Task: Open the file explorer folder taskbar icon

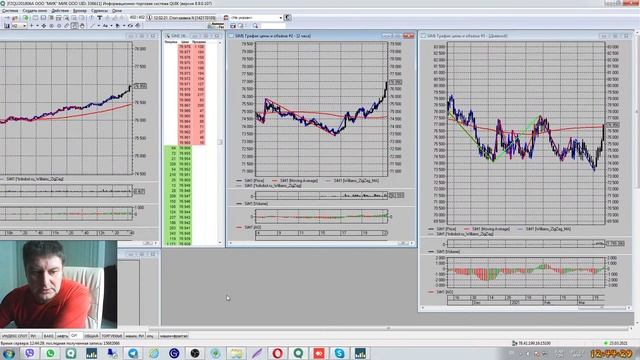Action: coord(236,353)
